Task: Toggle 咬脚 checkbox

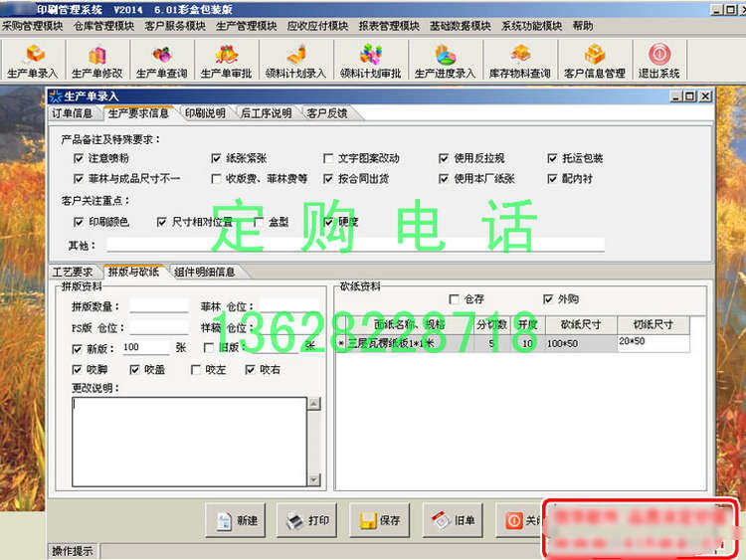Action: coord(77,370)
